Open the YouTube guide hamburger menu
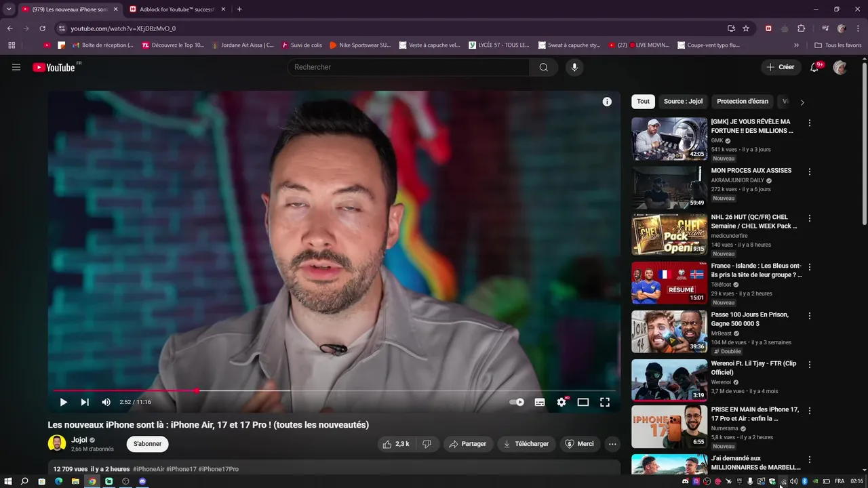The width and height of the screenshot is (868, 488). coord(16,67)
